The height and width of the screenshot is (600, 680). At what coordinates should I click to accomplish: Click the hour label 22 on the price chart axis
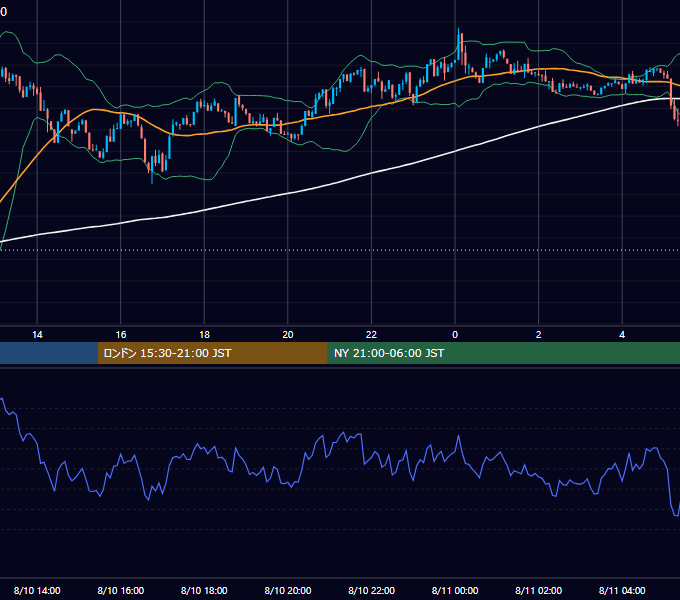tap(371, 335)
